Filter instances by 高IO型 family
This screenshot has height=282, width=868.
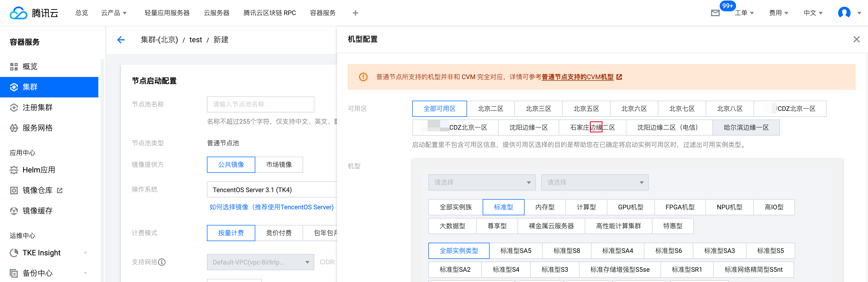pos(774,207)
